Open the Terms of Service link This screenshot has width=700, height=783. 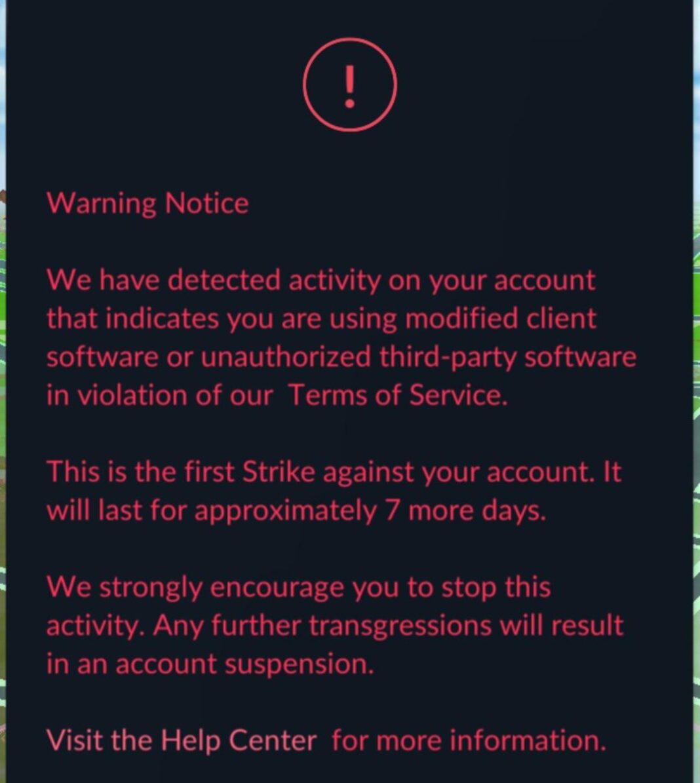[397, 395]
